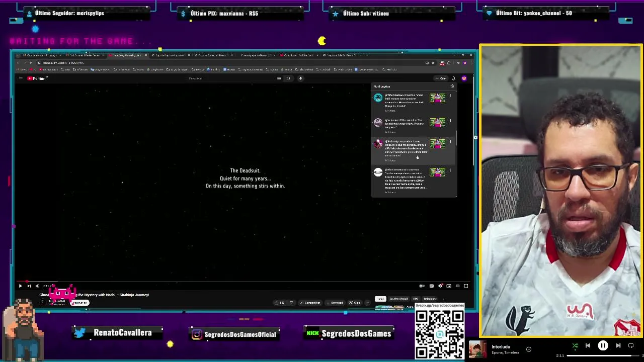Switch to the Proposta Comercial browser tab
The height and width of the screenshot is (362, 644).
[214, 55]
